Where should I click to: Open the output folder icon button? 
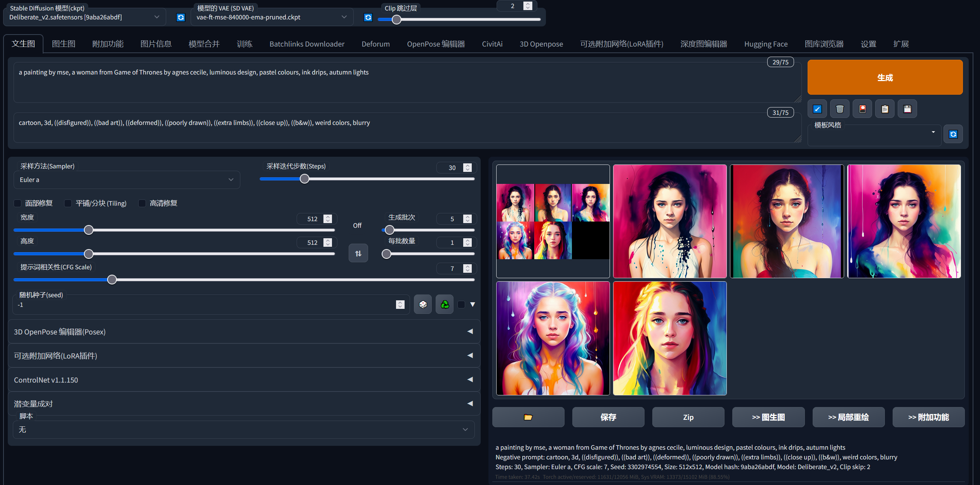click(528, 417)
